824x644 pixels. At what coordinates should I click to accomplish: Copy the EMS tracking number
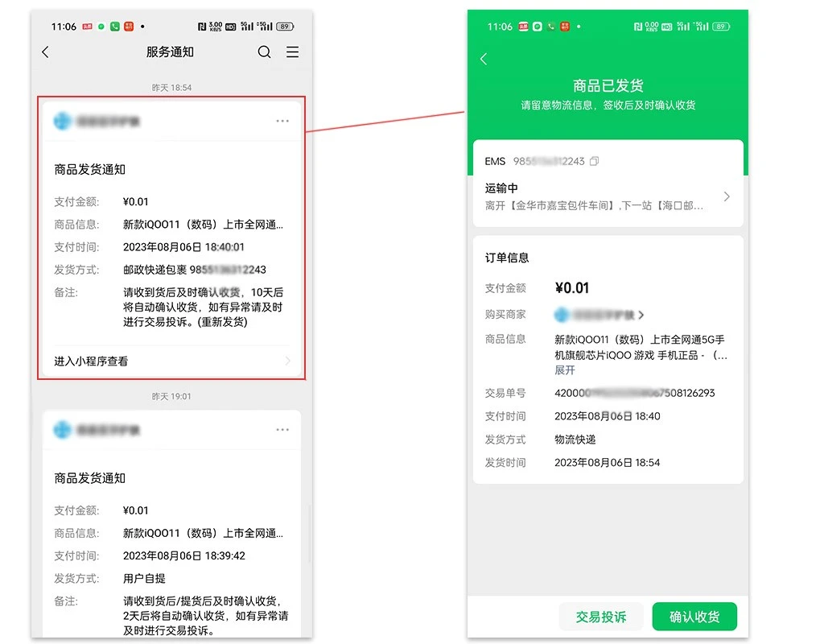pos(595,161)
